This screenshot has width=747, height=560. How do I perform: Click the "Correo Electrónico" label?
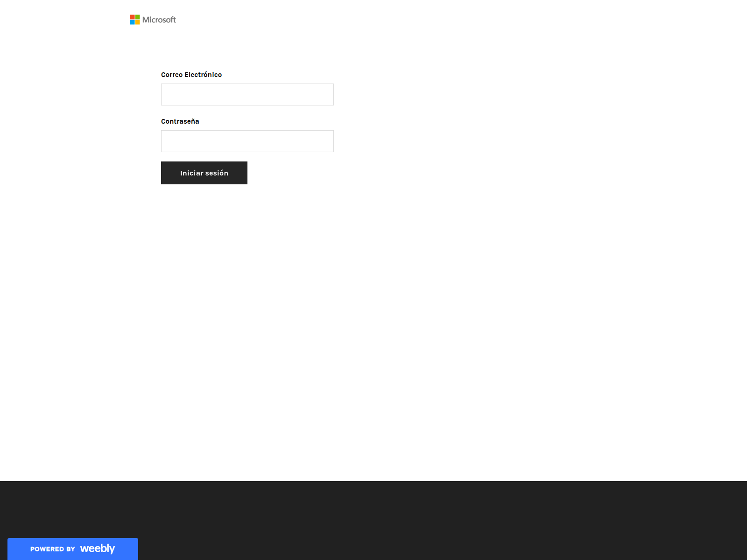click(191, 75)
